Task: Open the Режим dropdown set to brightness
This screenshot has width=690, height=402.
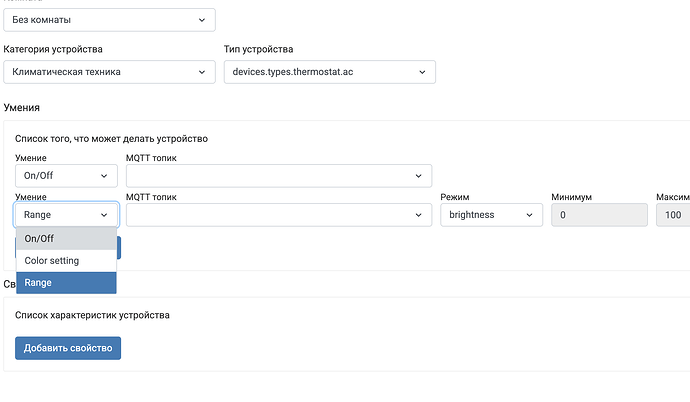Action: pyautogui.click(x=485, y=214)
